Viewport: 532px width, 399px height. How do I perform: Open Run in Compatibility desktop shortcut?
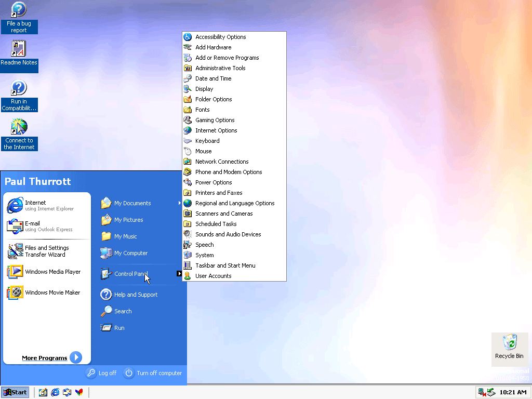(x=19, y=88)
